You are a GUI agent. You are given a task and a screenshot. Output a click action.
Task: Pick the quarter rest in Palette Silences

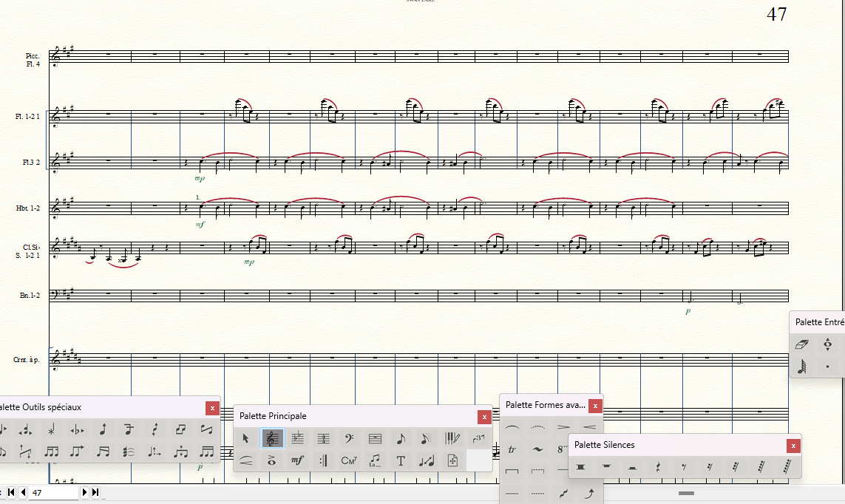tap(657, 467)
